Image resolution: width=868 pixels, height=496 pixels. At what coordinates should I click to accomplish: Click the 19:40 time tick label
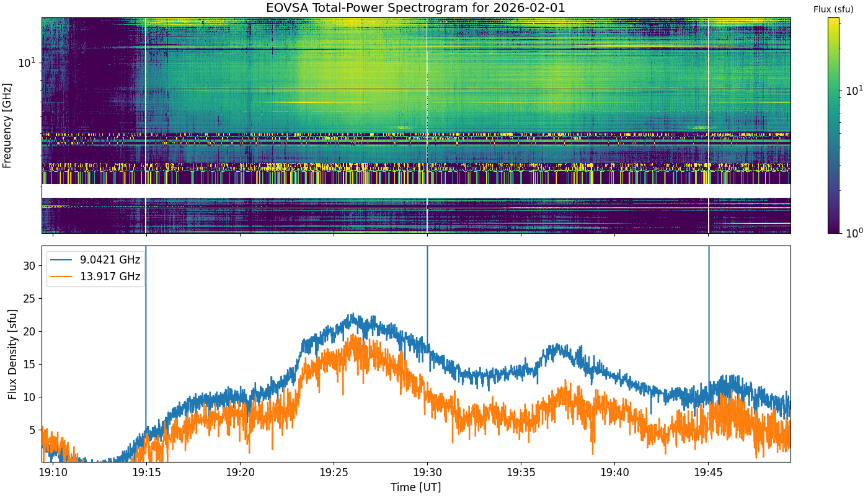click(x=614, y=473)
